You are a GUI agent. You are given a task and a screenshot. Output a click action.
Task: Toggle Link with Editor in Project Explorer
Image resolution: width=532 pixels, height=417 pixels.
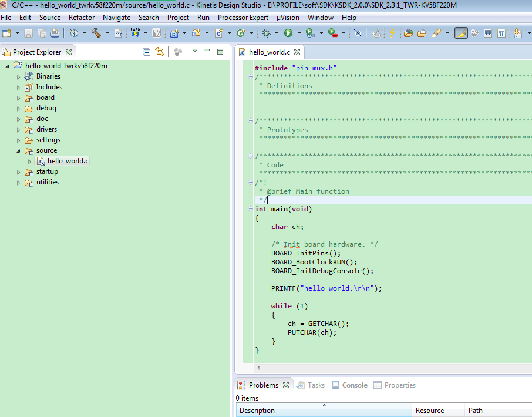(x=159, y=52)
